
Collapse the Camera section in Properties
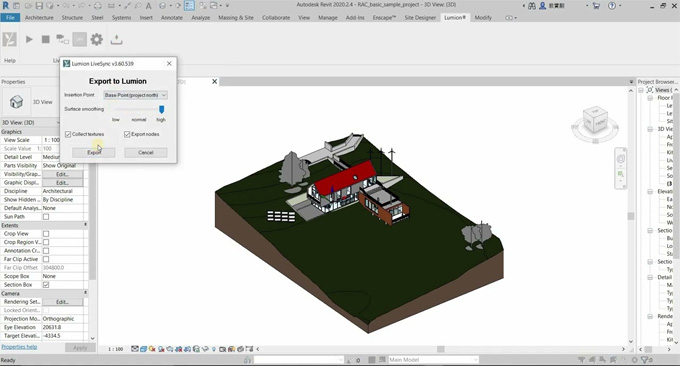(x=85, y=293)
